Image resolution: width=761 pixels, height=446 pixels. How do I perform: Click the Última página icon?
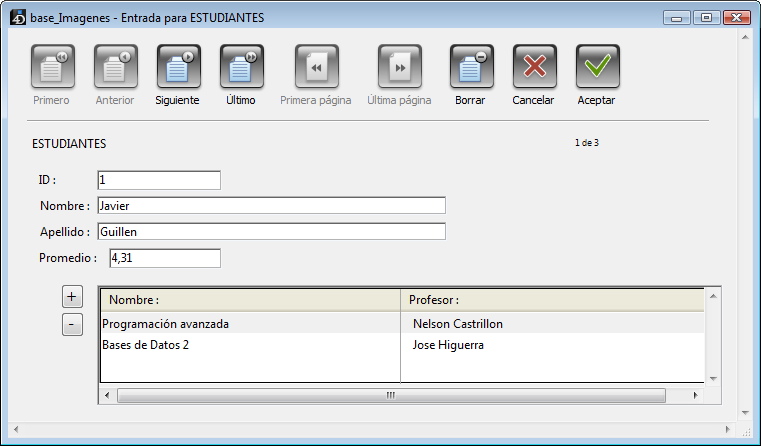pos(399,68)
